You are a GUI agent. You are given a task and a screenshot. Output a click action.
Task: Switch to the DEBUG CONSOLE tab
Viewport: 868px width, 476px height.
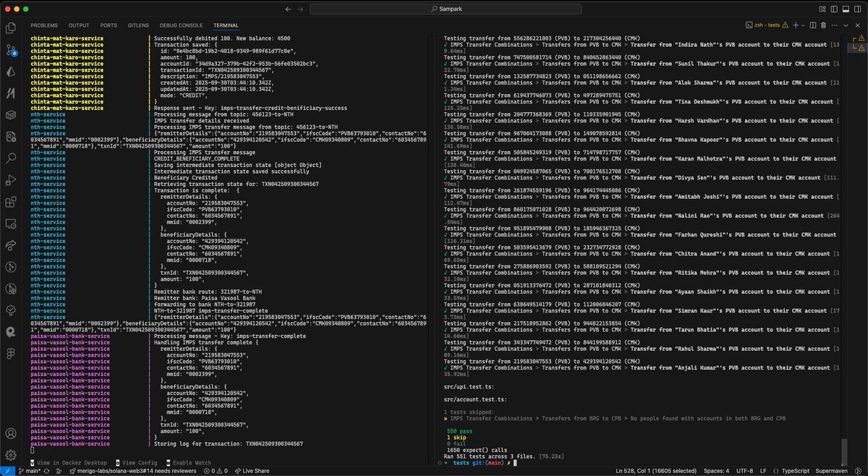tap(182, 25)
